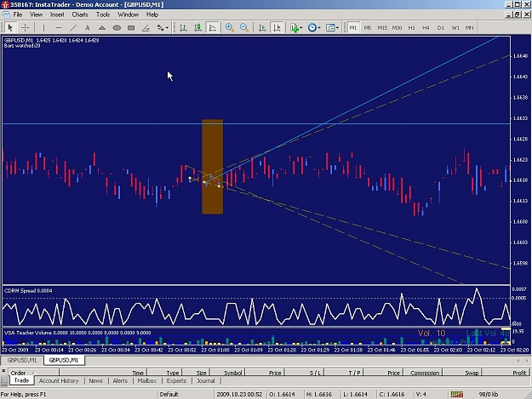
Task: Open the Journal tab
Action: tap(206, 380)
